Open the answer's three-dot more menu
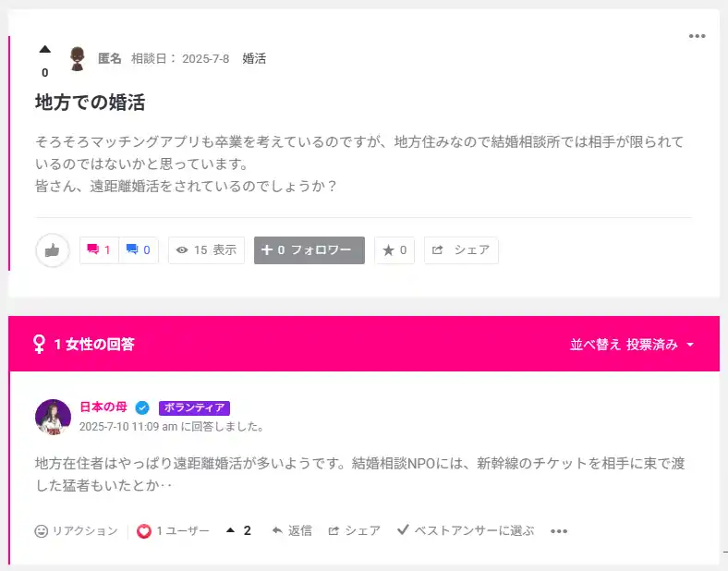Screen dimensions: 728x571 click(x=558, y=531)
